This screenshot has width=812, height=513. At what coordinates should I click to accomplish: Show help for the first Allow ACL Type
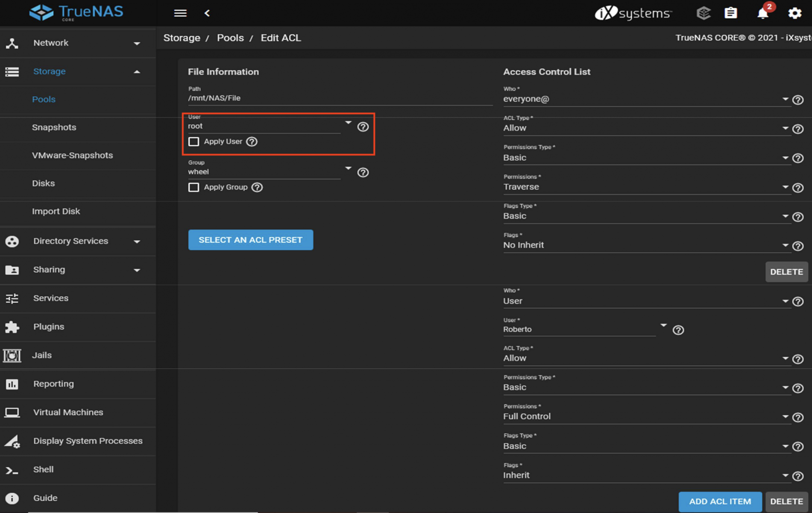point(798,129)
